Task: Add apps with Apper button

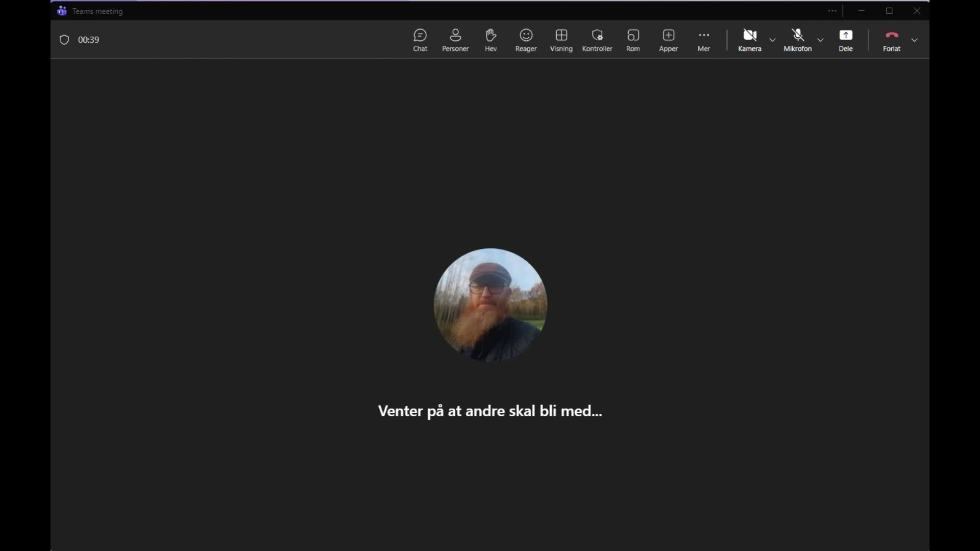Action: 668,40
